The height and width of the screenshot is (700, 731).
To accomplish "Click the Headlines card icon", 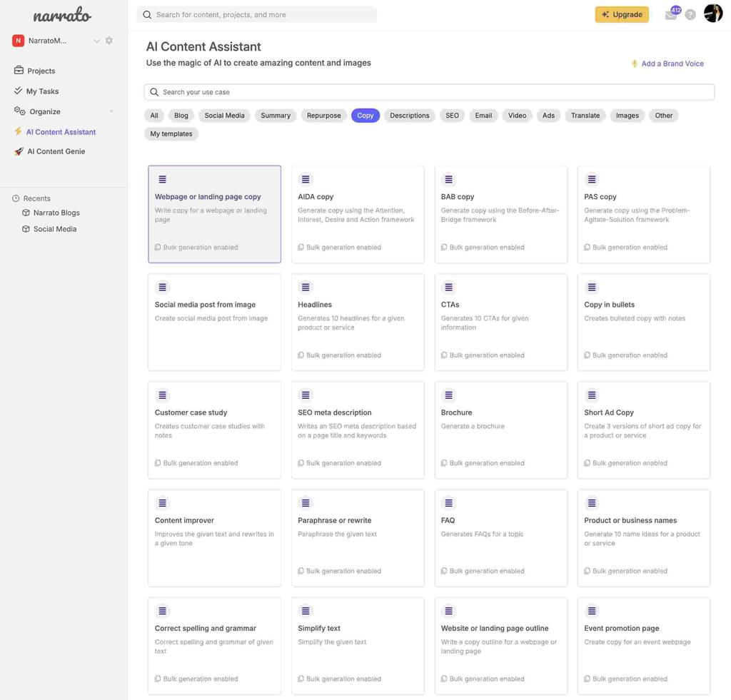I will [x=306, y=287].
